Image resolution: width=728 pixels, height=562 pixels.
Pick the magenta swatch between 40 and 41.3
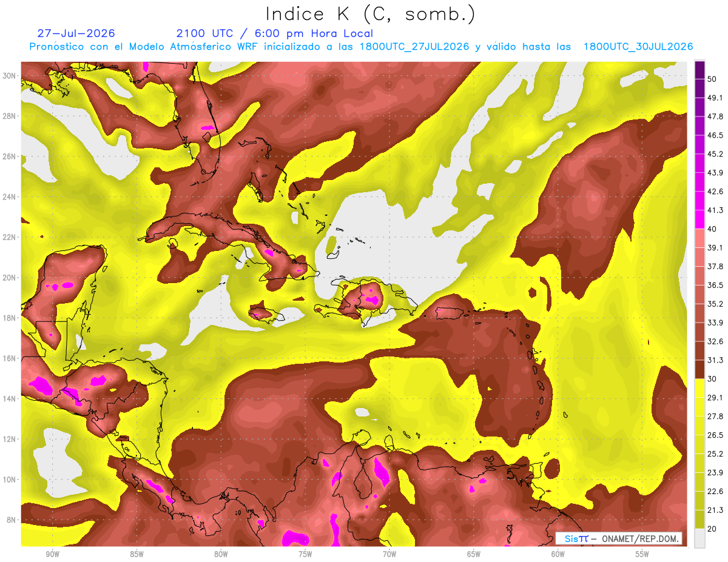tap(699, 219)
